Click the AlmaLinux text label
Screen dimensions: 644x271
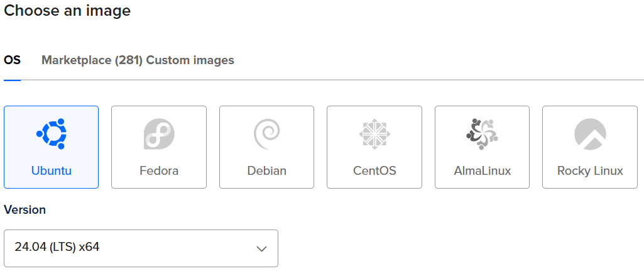coord(482,170)
